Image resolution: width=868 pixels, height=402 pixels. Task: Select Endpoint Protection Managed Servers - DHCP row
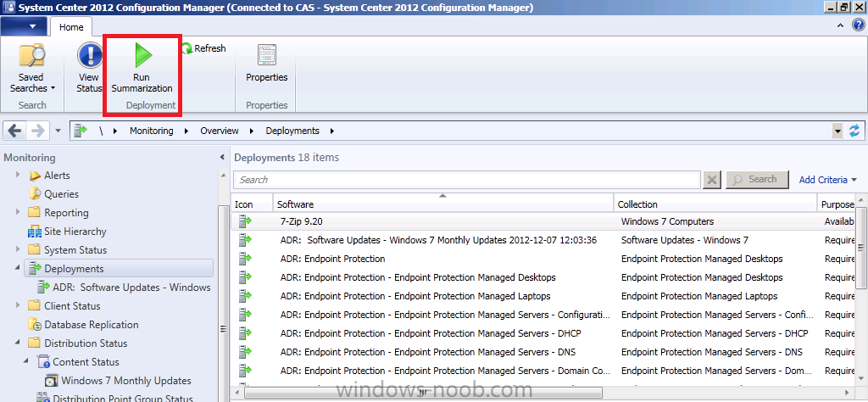(543, 333)
